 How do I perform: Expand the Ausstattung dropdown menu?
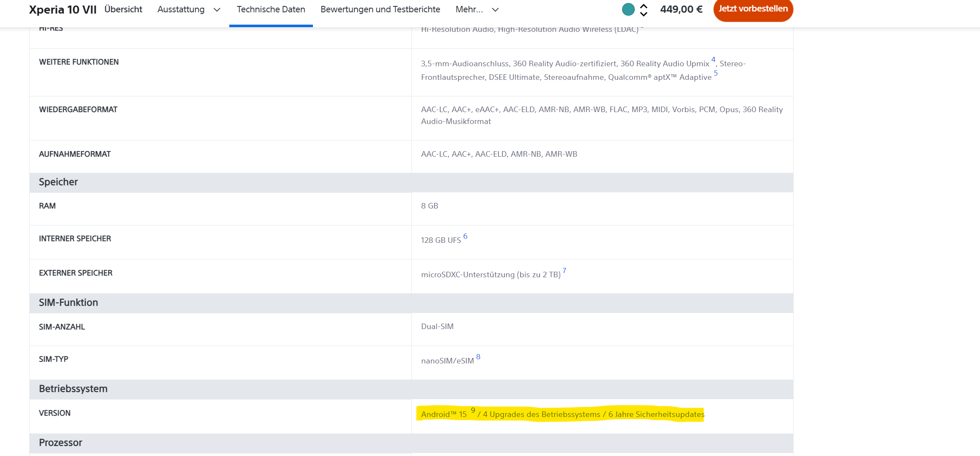click(x=189, y=9)
